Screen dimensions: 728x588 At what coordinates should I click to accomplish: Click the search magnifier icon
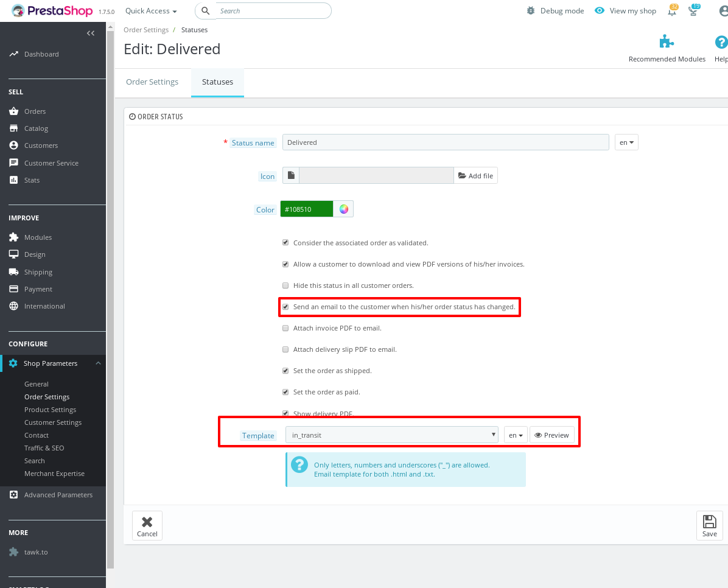(x=205, y=11)
